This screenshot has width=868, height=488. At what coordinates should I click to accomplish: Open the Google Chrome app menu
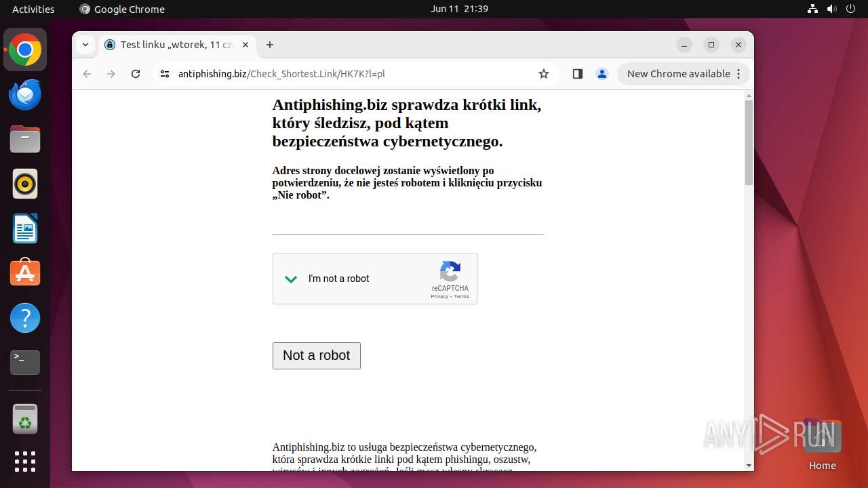click(122, 9)
